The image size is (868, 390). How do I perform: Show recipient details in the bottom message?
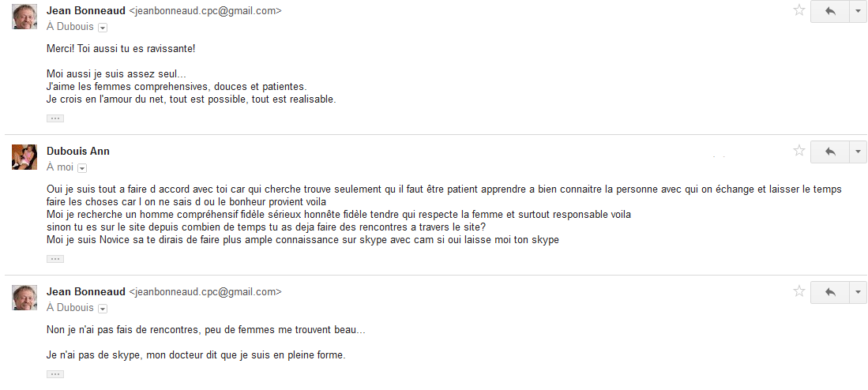coord(103,308)
